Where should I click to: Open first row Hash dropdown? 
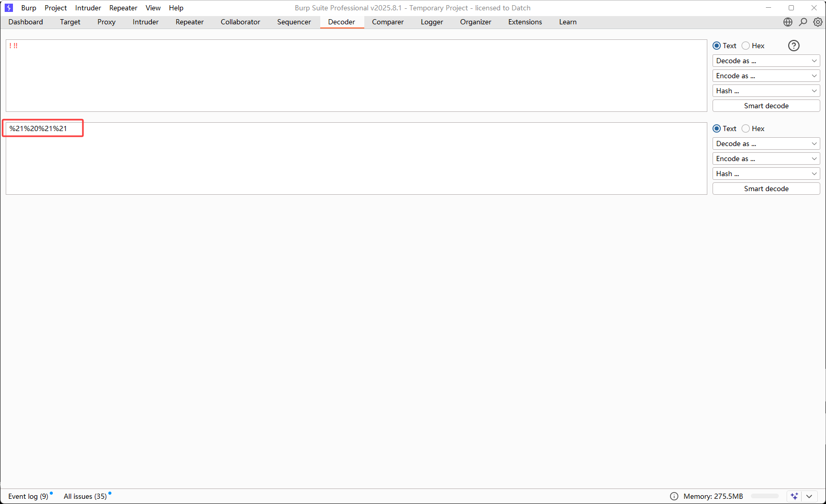click(766, 91)
